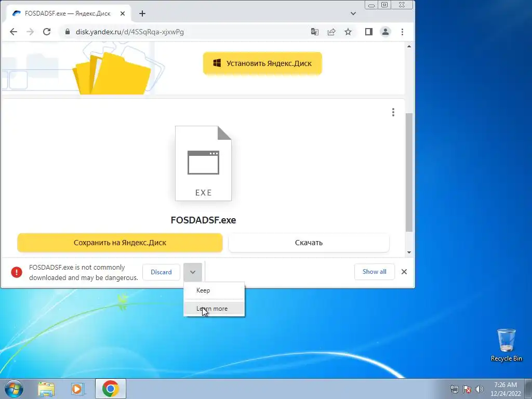Viewport: 532px width, 399px height.
Task: Click the vertical scrollbar thumb
Action: point(409,172)
